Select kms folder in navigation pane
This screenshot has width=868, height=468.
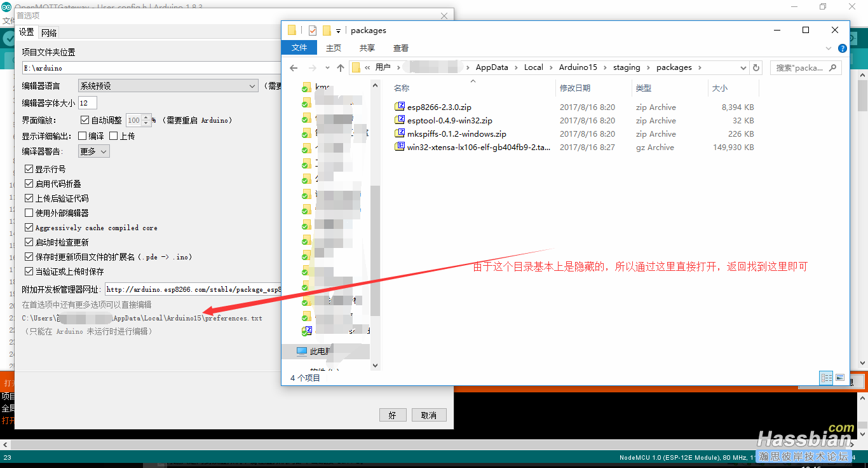323,87
